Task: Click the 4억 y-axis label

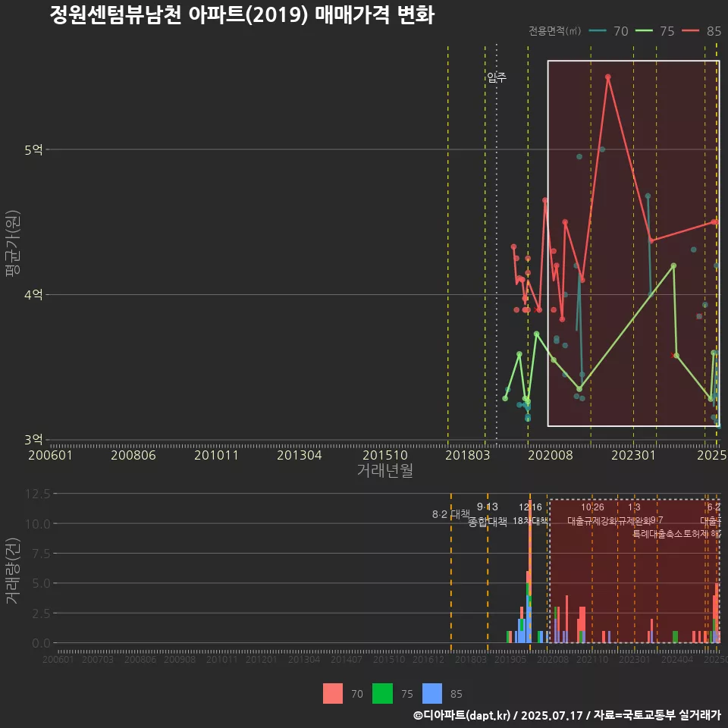Action: (x=33, y=294)
